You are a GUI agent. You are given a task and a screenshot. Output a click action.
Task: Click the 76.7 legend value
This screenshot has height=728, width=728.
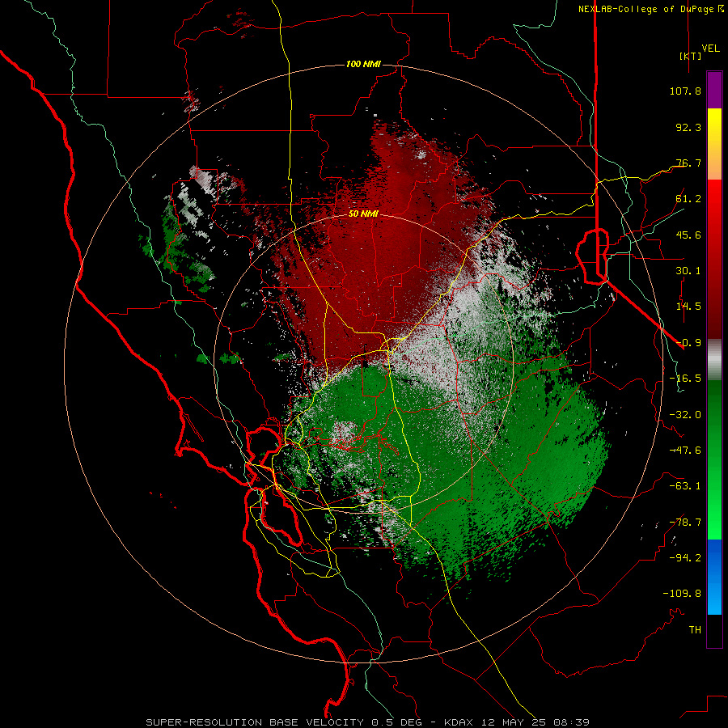688,163
